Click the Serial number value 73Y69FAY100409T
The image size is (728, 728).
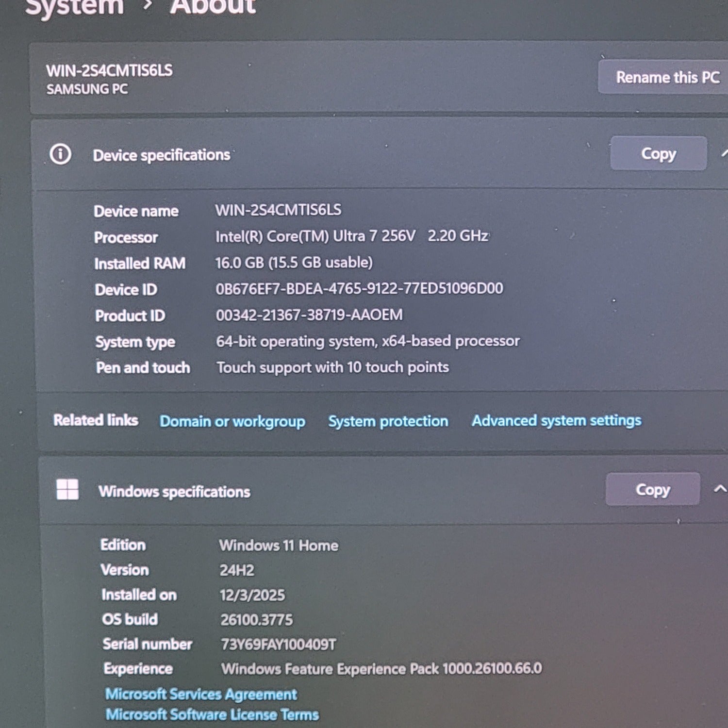coord(278,645)
